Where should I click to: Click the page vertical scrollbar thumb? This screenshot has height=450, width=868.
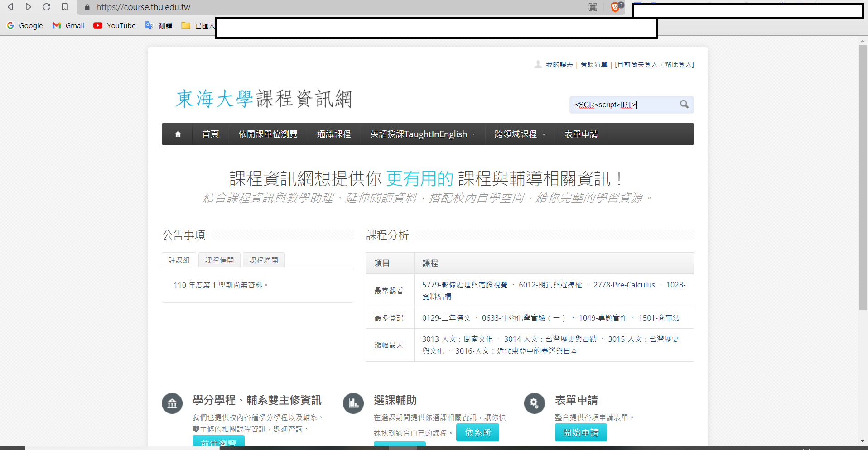pos(863,177)
